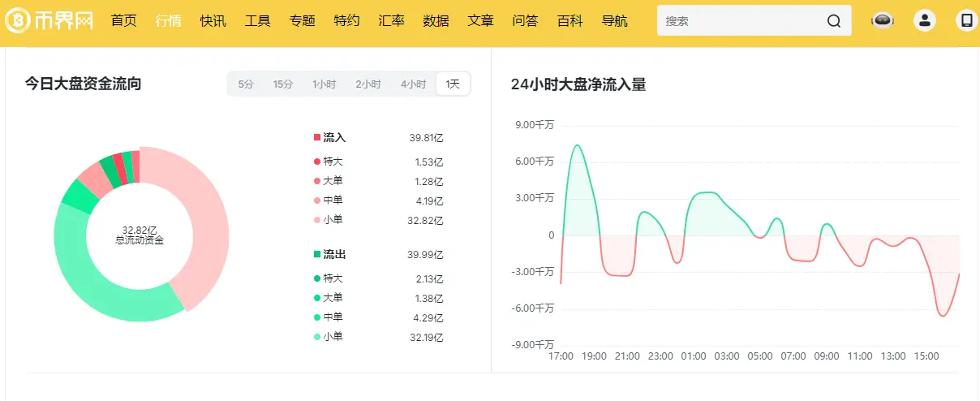Image resolution: width=980 pixels, height=401 pixels.
Task: Click the green peak near 18:00 on chart
Action: coord(577,146)
